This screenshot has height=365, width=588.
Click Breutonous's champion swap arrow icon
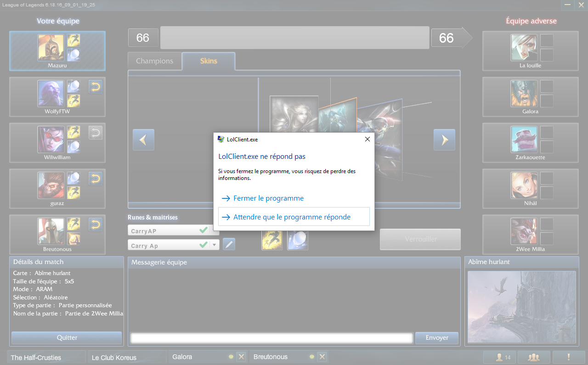point(96,225)
